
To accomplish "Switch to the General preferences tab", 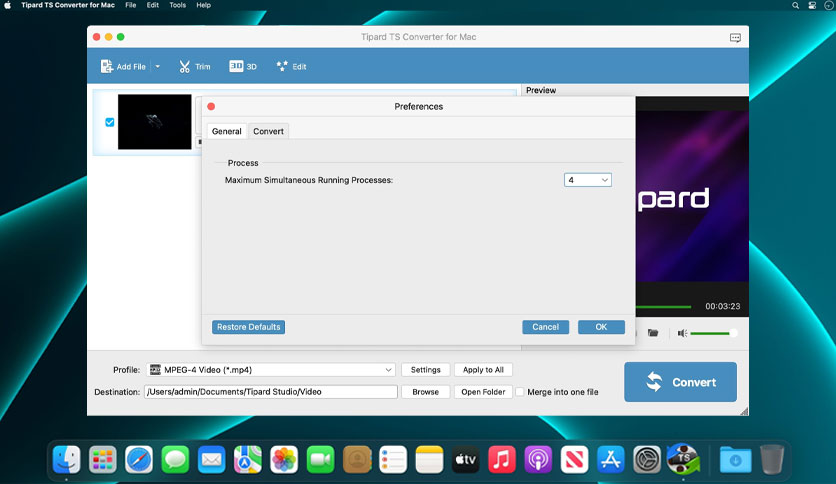I will (x=227, y=131).
